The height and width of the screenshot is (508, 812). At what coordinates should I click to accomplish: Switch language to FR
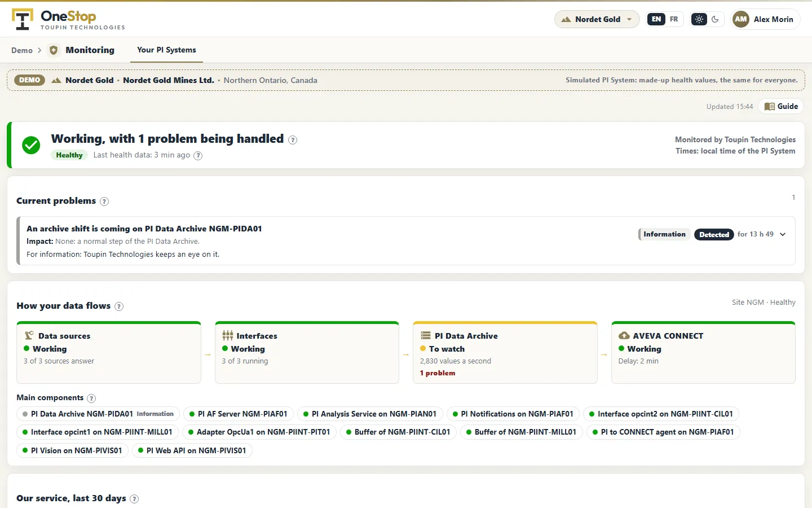[x=674, y=19]
